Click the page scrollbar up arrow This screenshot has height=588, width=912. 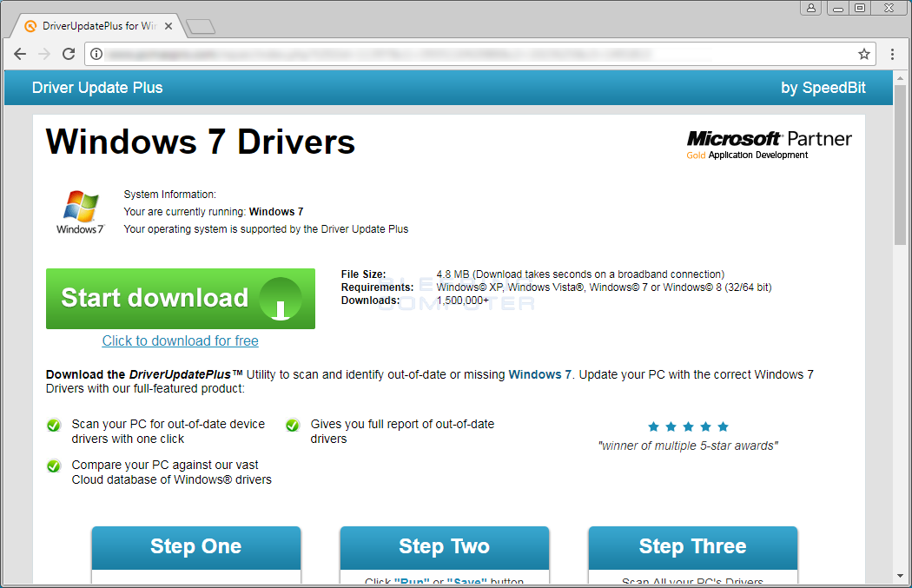901,78
